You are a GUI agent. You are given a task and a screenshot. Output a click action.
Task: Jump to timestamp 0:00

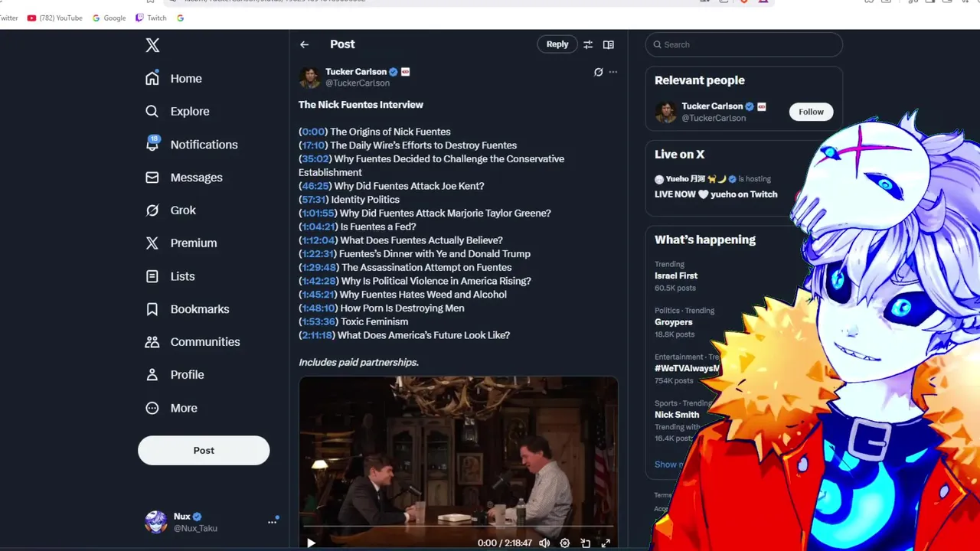pos(313,132)
